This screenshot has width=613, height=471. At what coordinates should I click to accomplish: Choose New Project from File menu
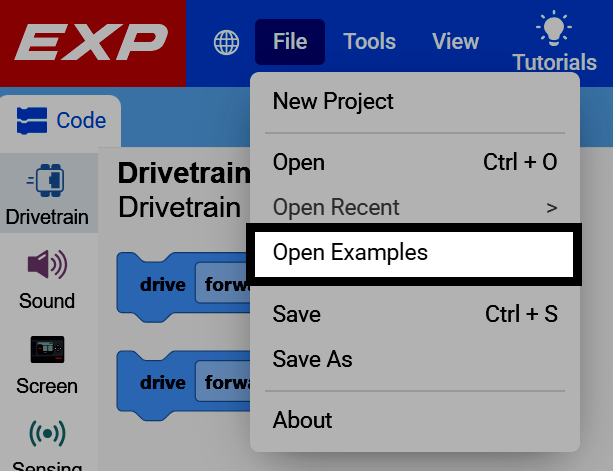415,101
